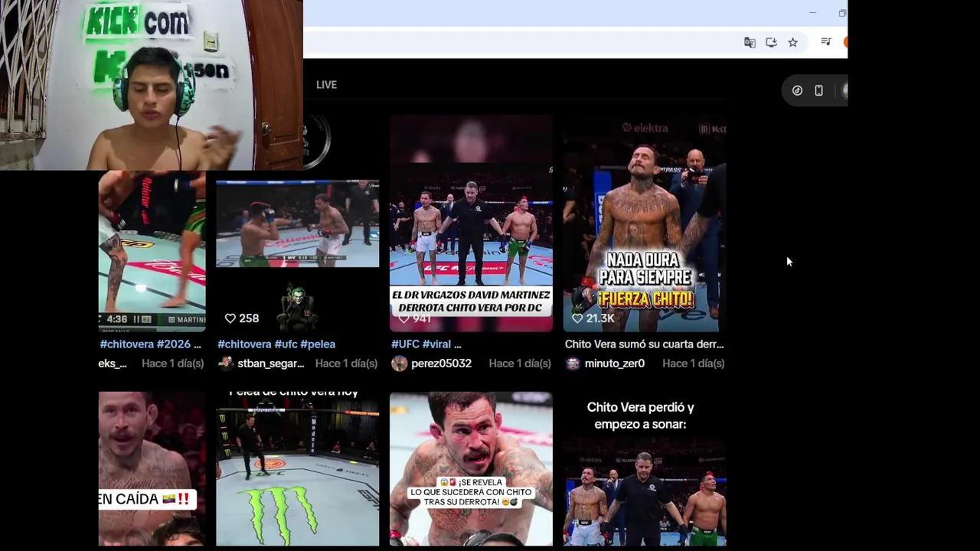Click hashtag caption #chitovera #ufc #pelea
980x551 pixels.
tap(276, 344)
